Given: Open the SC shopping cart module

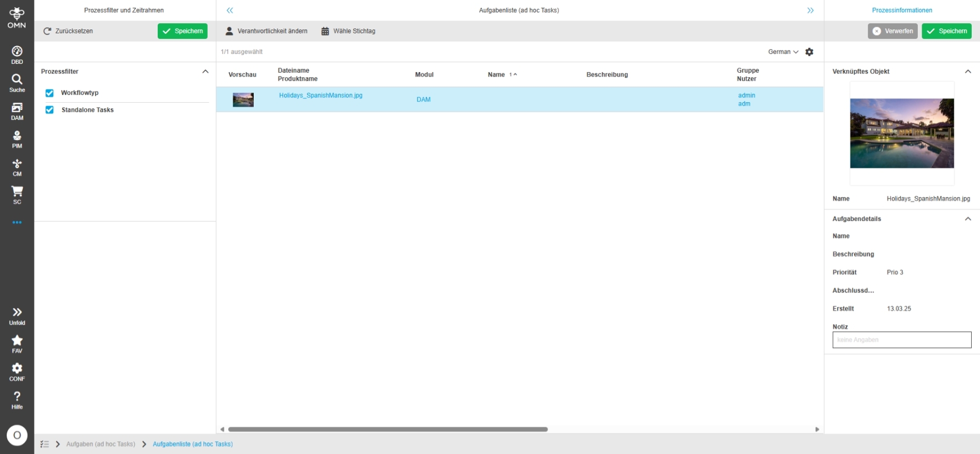Looking at the screenshot, I should pos(17,195).
